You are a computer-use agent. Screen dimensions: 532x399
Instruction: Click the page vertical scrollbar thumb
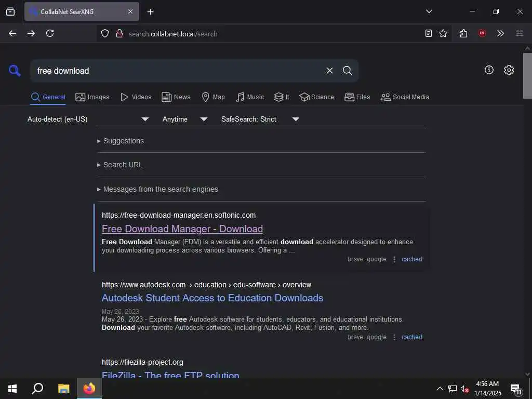coord(527,75)
